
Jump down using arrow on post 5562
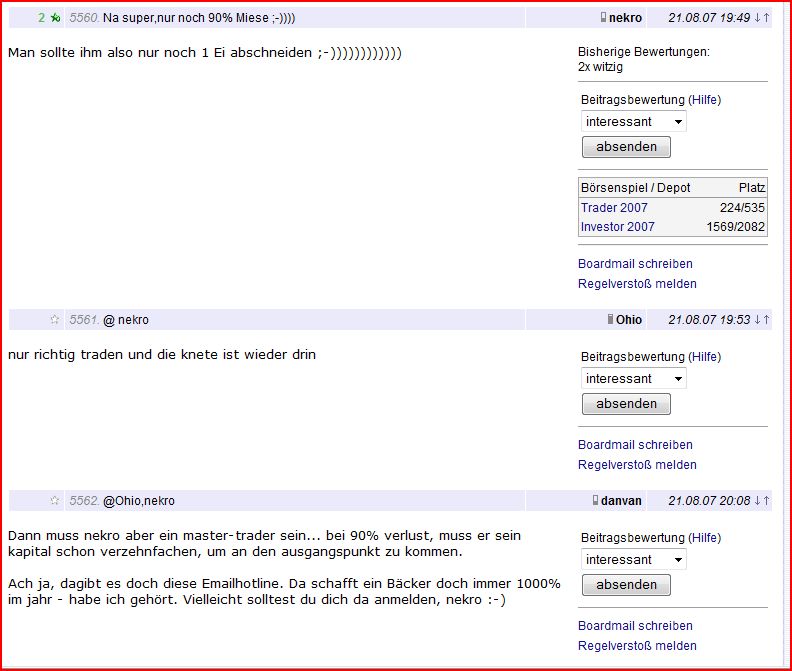(x=758, y=500)
